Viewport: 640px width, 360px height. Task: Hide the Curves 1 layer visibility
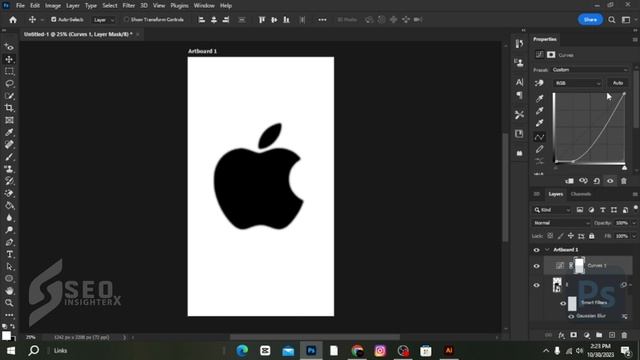coord(536,266)
